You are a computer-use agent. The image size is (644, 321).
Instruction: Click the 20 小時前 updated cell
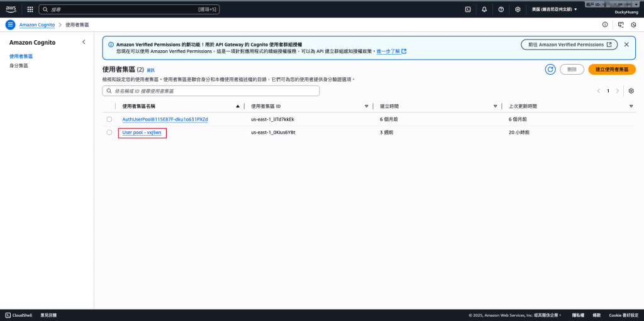click(x=518, y=133)
